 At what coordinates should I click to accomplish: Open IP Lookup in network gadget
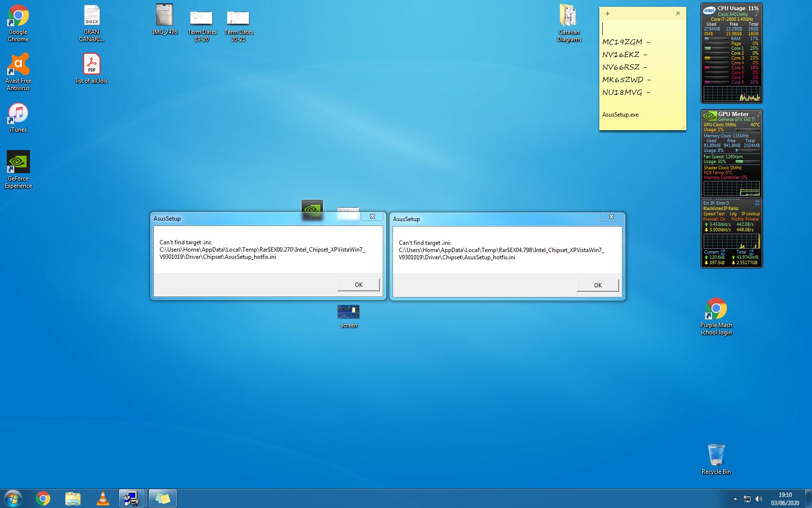(751, 214)
